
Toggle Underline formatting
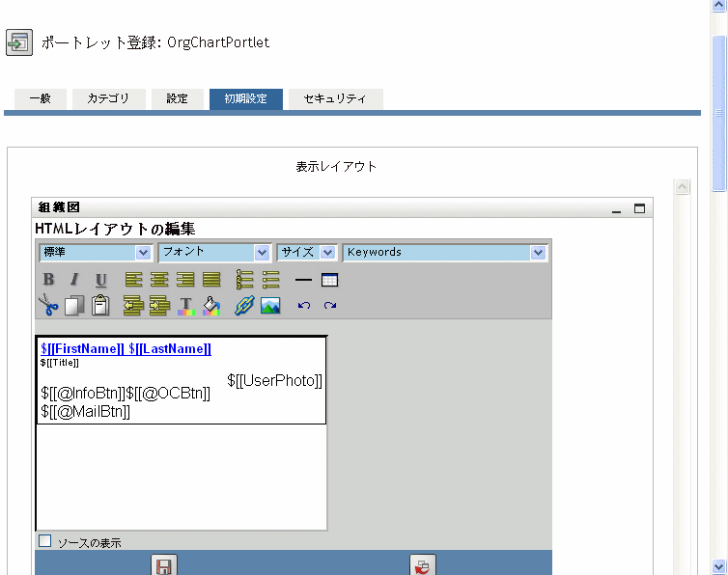[100, 280]
